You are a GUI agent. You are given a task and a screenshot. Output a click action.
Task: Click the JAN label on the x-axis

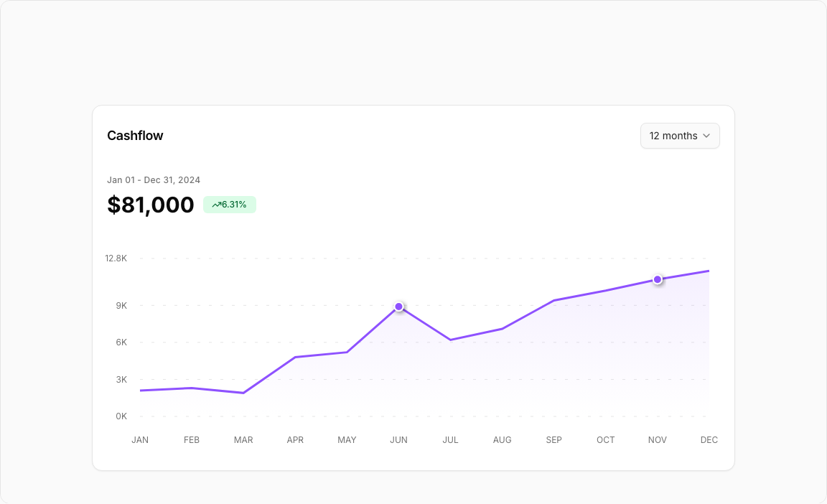(140, 440)
